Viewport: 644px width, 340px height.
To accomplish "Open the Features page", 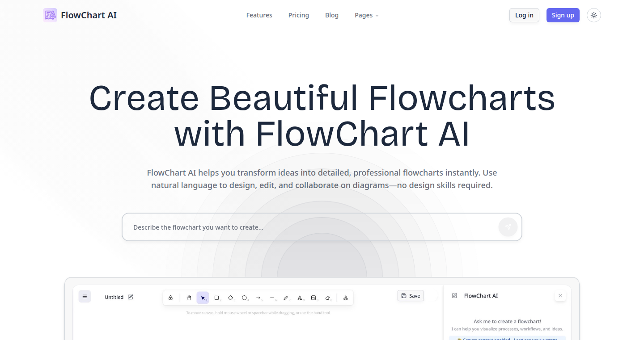I will 259,15.
